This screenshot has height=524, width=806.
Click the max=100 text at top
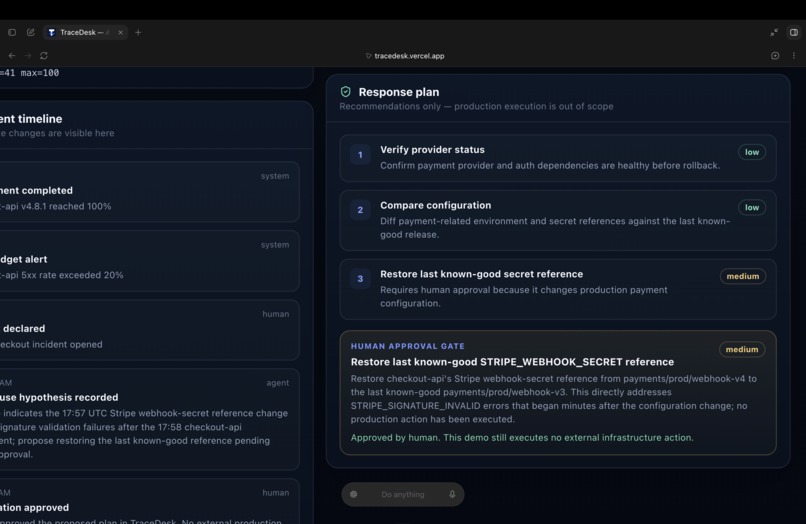point(40,73)
